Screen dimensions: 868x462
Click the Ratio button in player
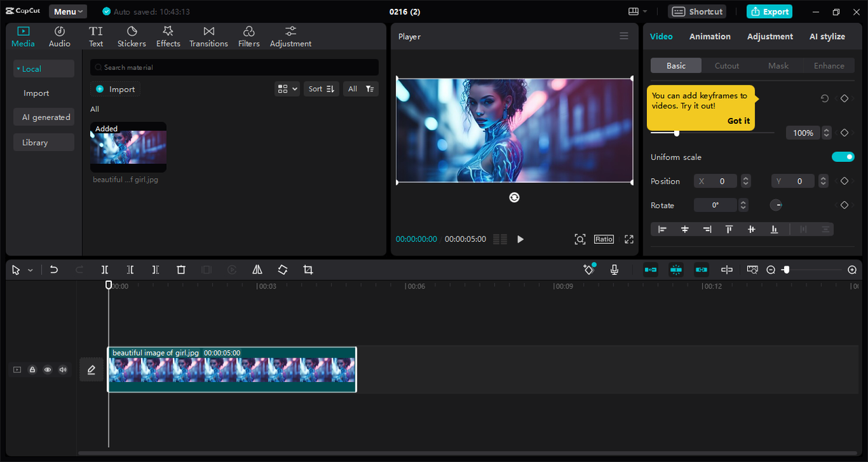click(604, 239)
